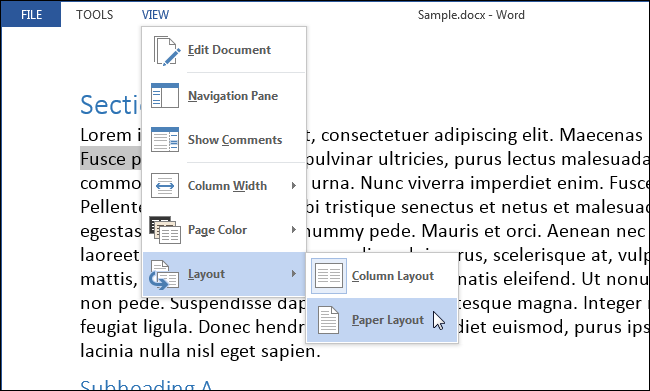Click the text "Nunc viverra imperdiet enim"
650x391 pixels.
(482, 183)
